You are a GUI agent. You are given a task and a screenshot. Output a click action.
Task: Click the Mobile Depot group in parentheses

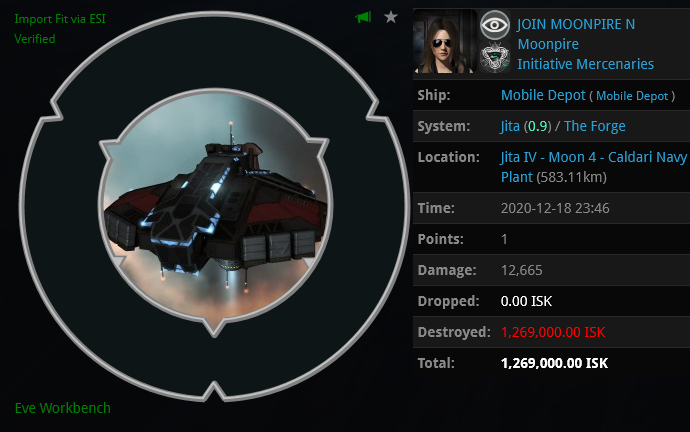632,96
